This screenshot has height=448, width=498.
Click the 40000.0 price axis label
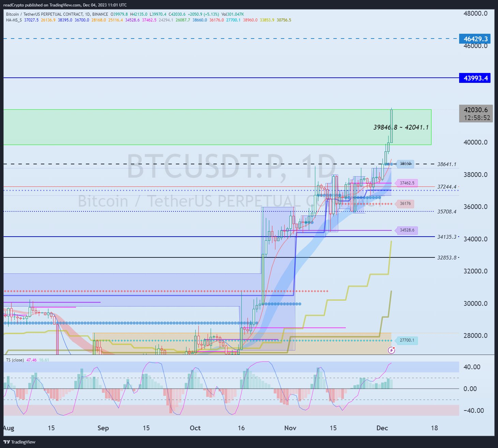pos(476,143)
